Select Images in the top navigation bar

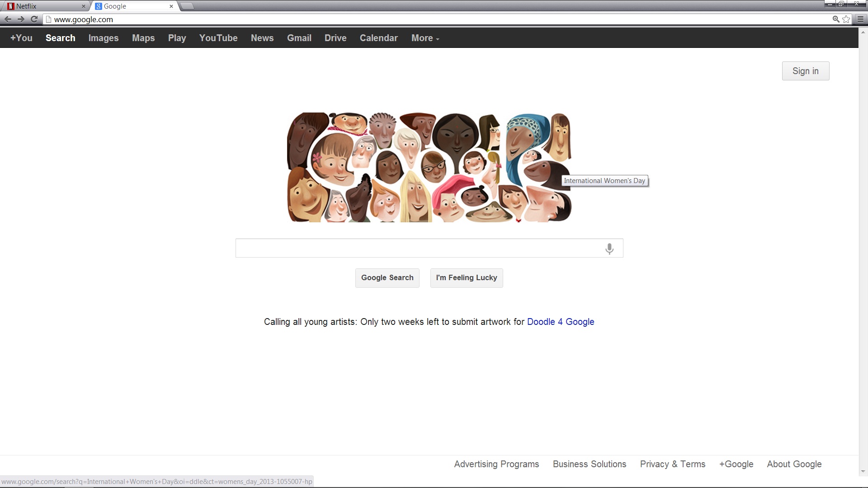point(104,38)
